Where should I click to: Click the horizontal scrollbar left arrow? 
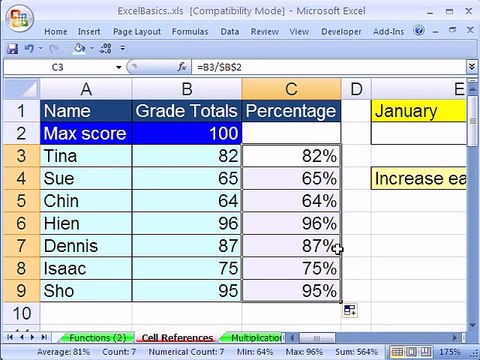(x=292, y=338)
